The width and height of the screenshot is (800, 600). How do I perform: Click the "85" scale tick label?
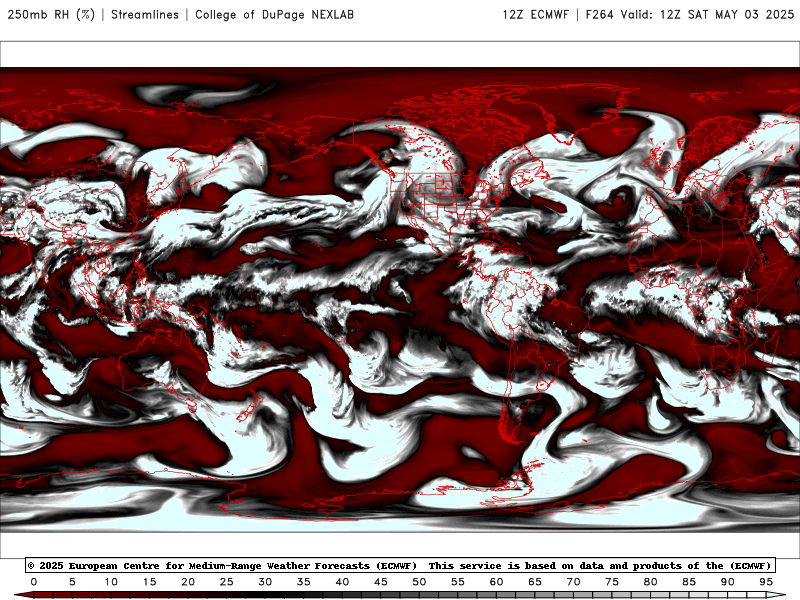click(689, 582)
